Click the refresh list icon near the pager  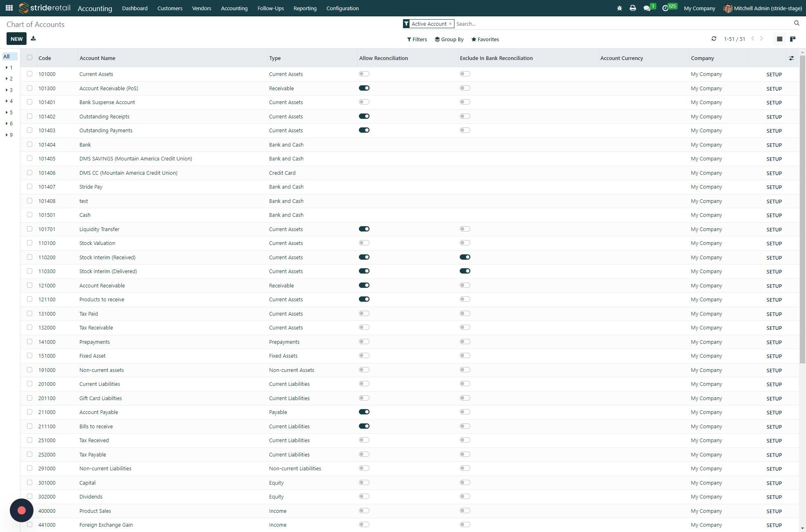coord(714,39)
